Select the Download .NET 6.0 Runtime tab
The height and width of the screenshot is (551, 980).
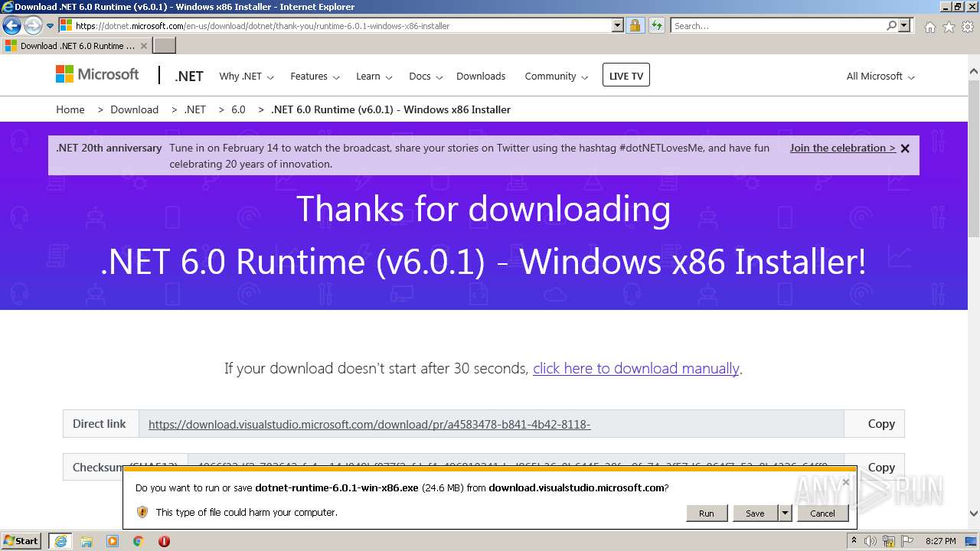pos(75,46)
